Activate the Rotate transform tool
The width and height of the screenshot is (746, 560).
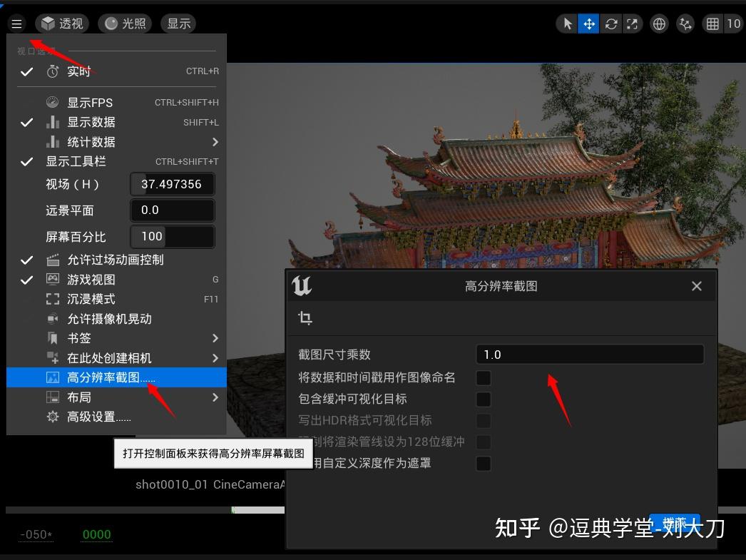pyautogui.click(x=611, y=24)
